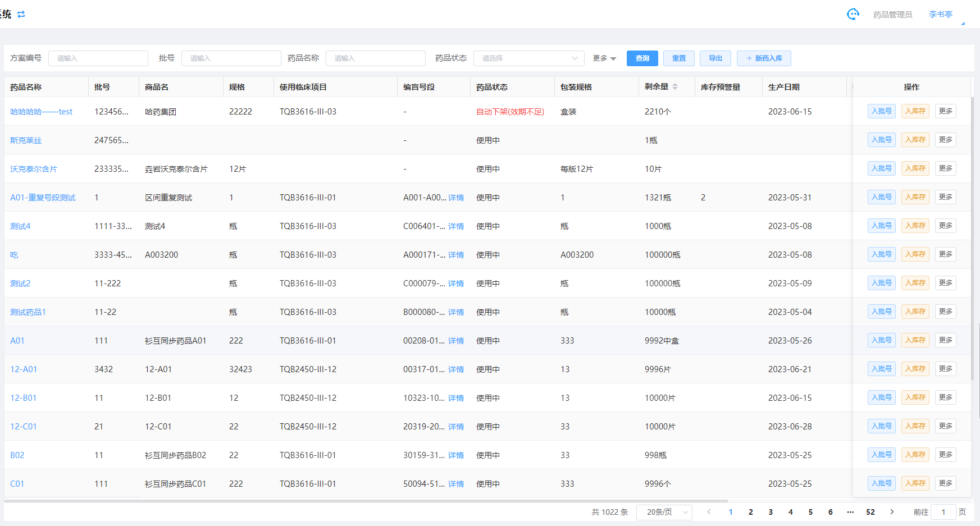Viewport: 980px width, 526px height.
Task: Click 详情 for A001-A00 blind code range
Action: tap(456, 198)
